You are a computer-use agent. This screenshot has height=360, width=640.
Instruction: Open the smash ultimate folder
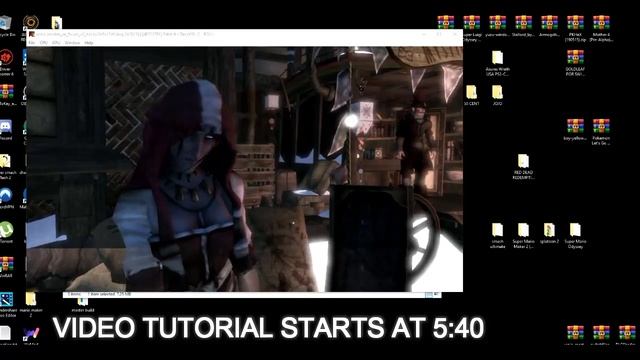click(x=497, y=236)
